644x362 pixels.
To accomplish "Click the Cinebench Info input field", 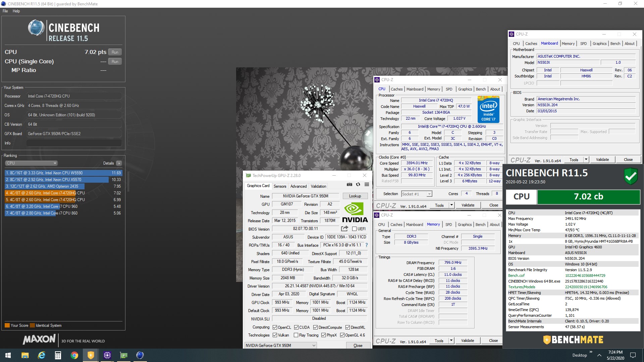I will [74, 143].
